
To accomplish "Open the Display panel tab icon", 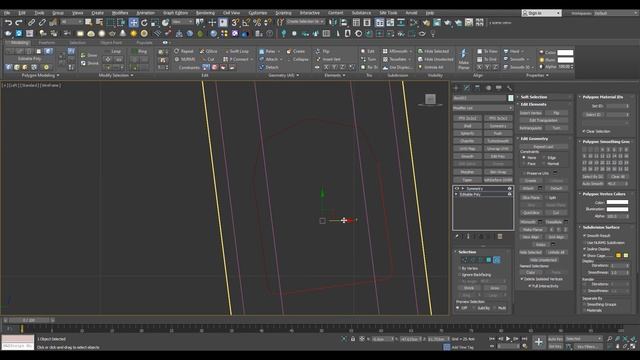I will tap(499, 88).
